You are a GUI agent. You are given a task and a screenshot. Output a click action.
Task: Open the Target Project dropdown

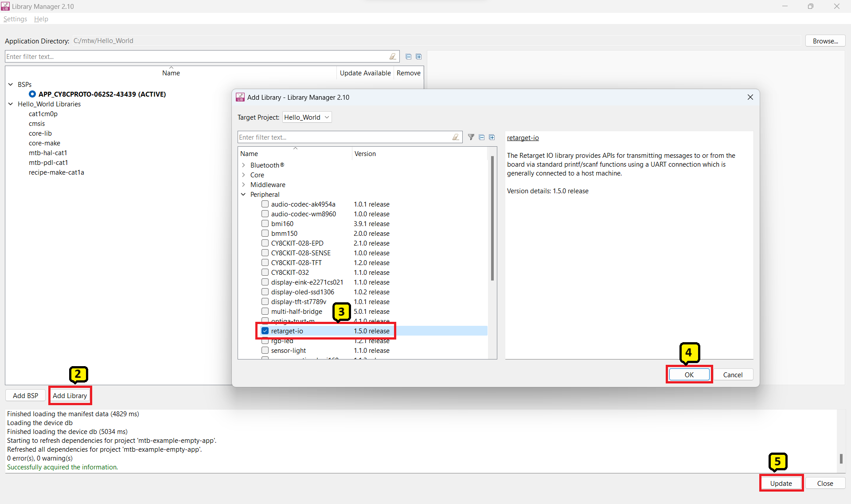(x=307, y=117)
